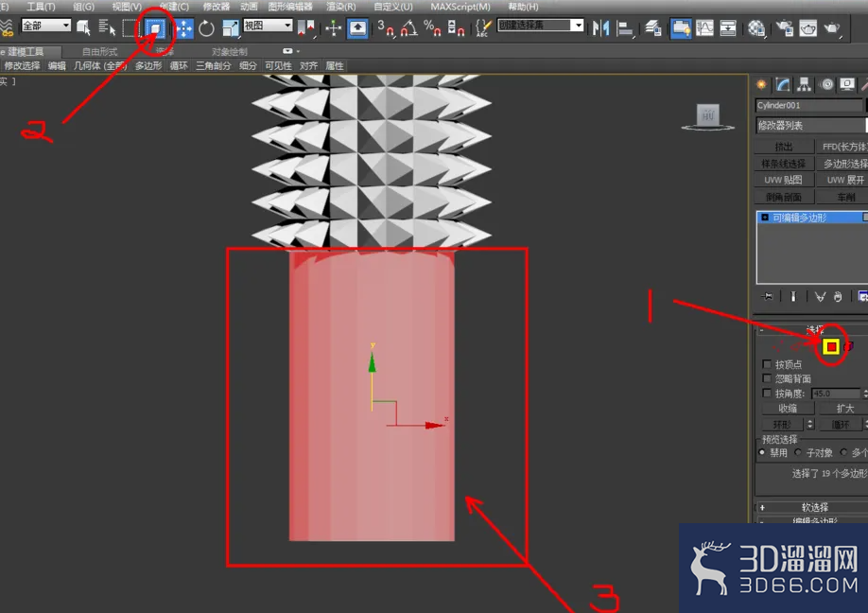Click the Align tool icon
The image size is (868, 613).
(625, 27)
